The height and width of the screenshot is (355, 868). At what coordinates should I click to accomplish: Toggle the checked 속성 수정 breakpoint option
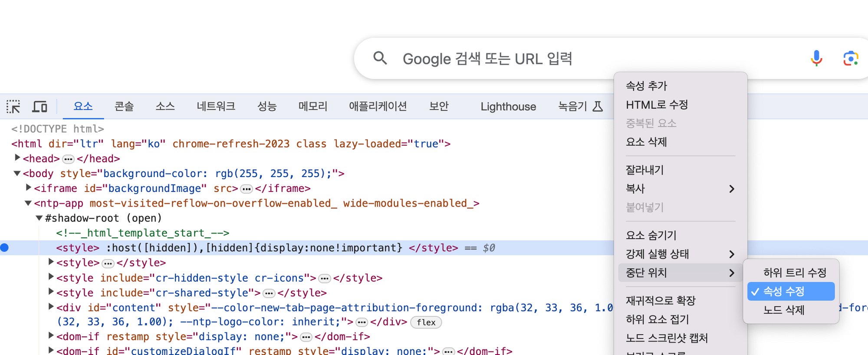791,291
